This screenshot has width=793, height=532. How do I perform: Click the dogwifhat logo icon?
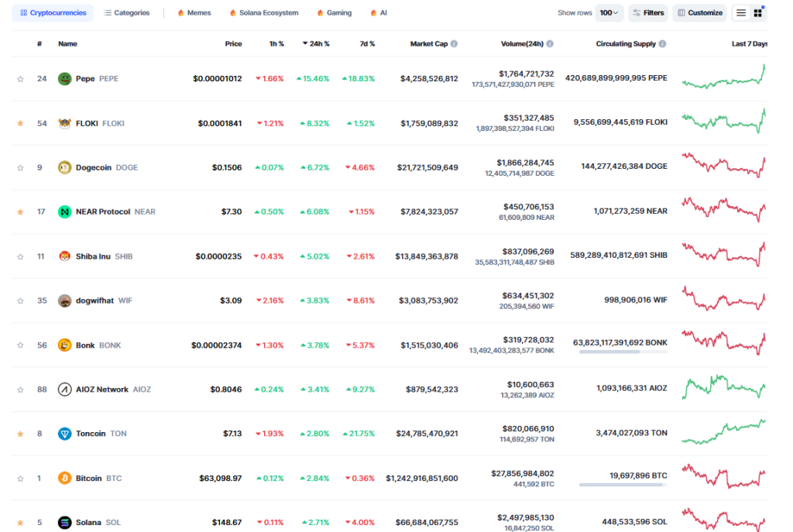(x=65, y=301)
